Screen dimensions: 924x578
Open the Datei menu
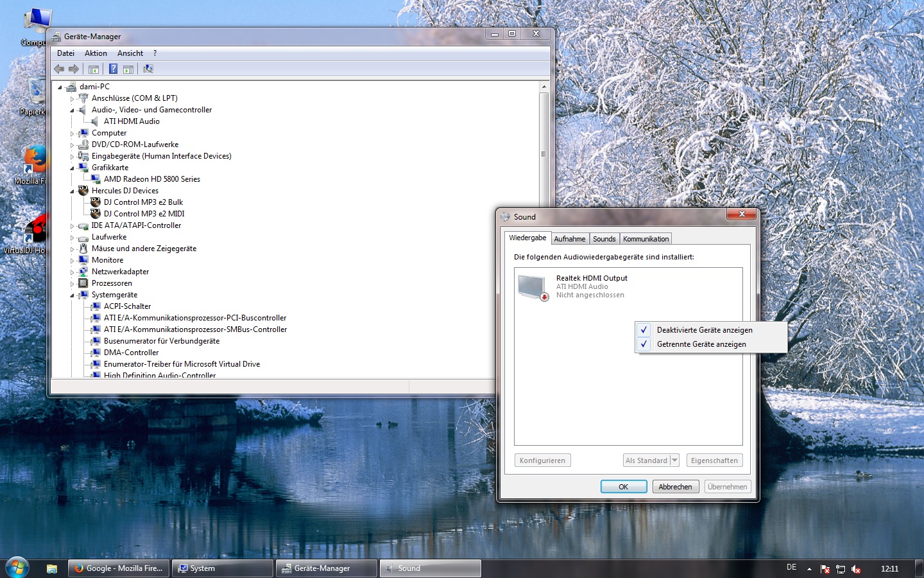[x=65, y=53]
